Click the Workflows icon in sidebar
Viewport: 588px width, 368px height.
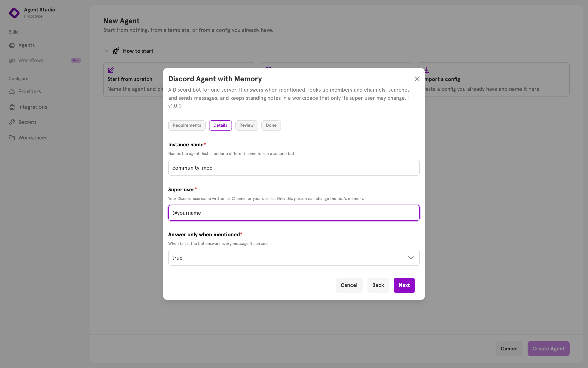point(12,61)
